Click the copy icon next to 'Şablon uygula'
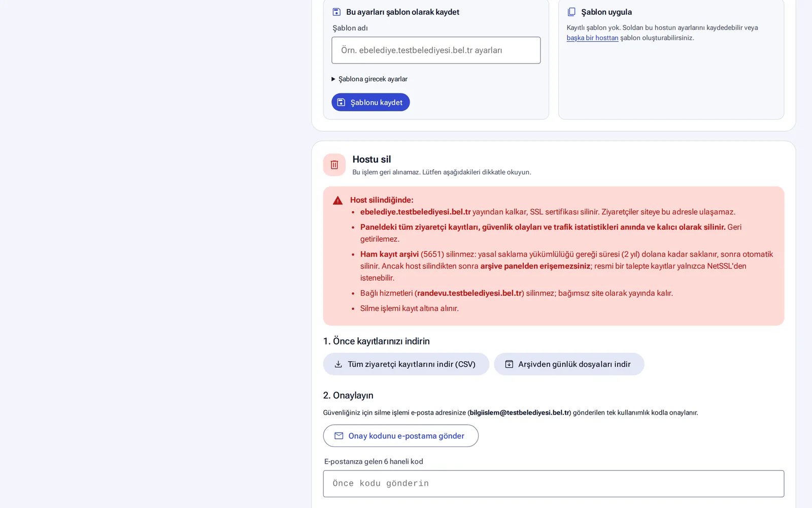 (x=571, y=12)
